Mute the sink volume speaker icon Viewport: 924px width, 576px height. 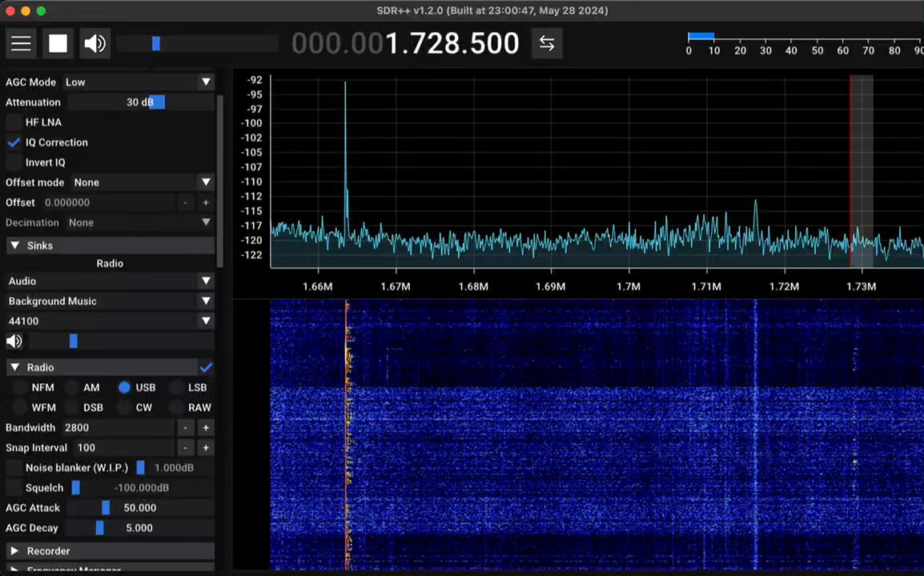pyautogui.click(x=14, y=341)
